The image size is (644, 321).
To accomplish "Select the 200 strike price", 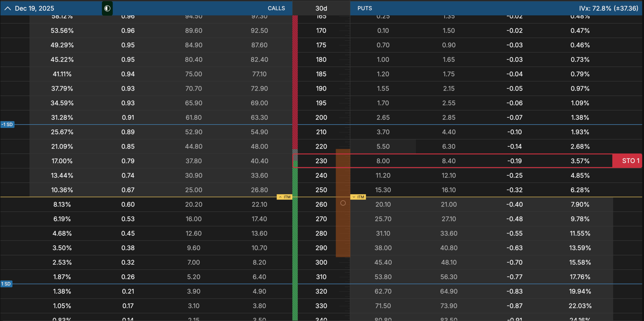I will click(x=321, y=117).
